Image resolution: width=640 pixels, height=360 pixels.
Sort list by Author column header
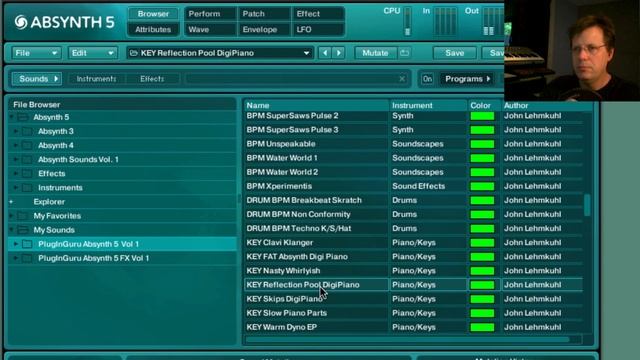click(547, 105)
